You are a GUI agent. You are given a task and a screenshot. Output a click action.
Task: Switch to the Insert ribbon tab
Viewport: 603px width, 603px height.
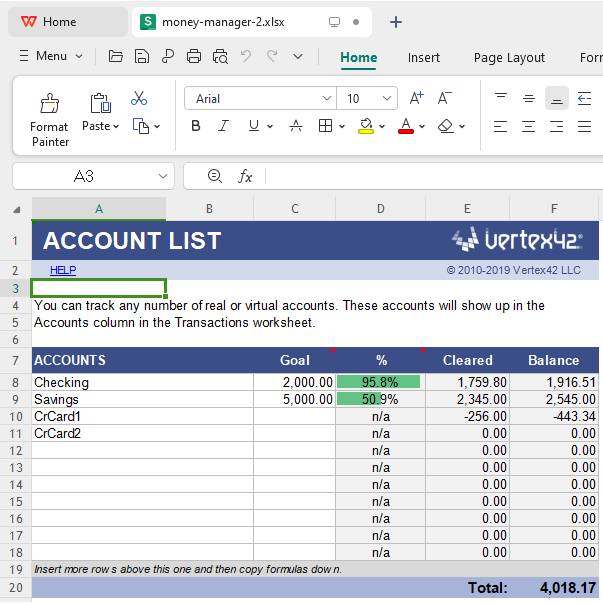point(423,57)
